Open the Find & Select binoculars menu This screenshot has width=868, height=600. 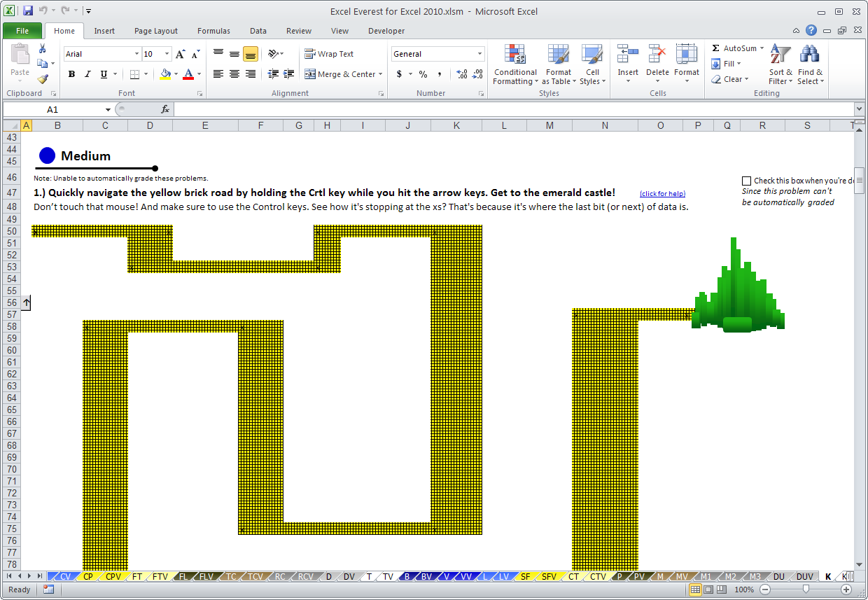click(810, 64)
